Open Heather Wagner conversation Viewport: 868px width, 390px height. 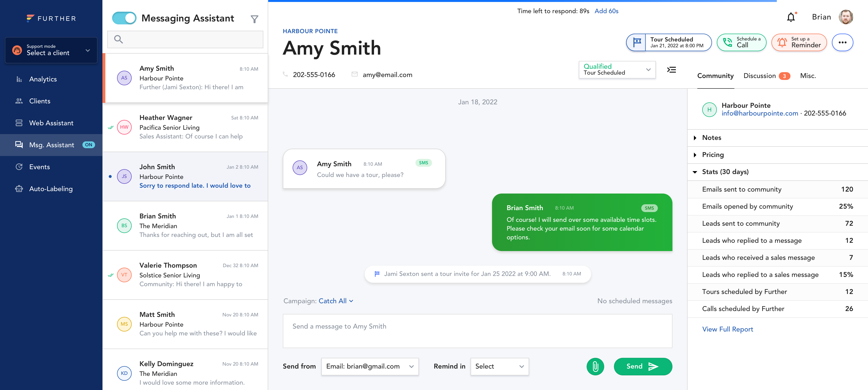click(185, 127)
